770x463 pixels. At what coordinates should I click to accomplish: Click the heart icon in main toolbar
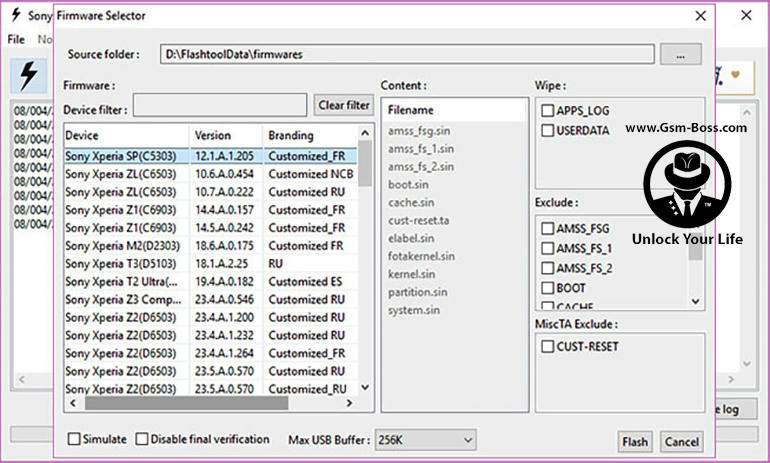click(735, 75)
